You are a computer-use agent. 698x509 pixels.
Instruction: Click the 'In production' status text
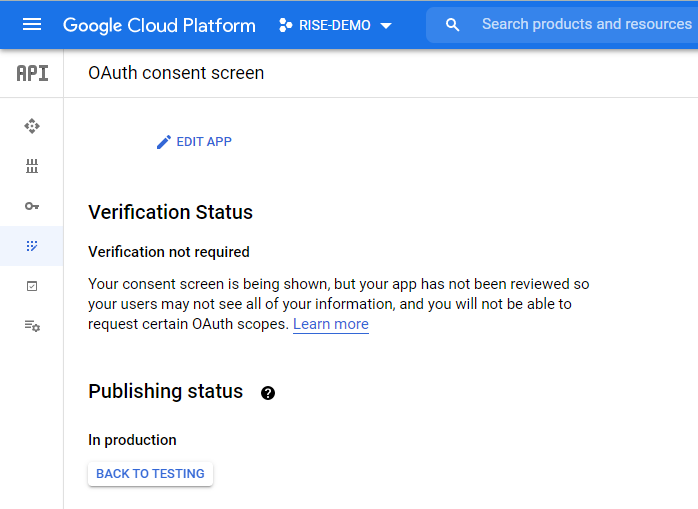(x=132, y=440)
